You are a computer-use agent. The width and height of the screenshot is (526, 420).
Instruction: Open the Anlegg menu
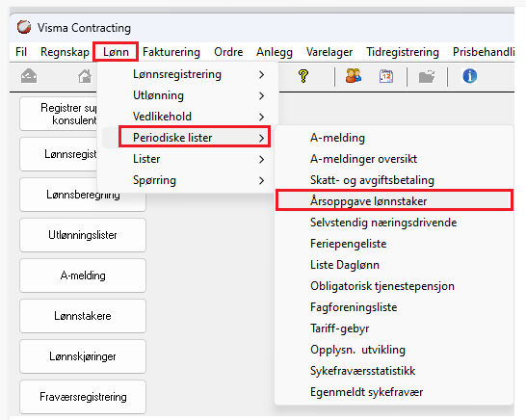point(275,52)
